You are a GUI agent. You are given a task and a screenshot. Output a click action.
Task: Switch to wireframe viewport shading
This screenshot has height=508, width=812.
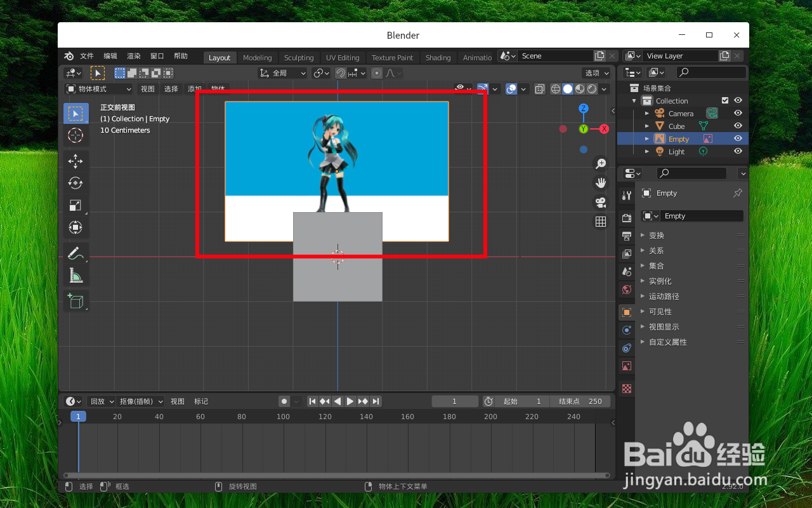tap(556, 89)
